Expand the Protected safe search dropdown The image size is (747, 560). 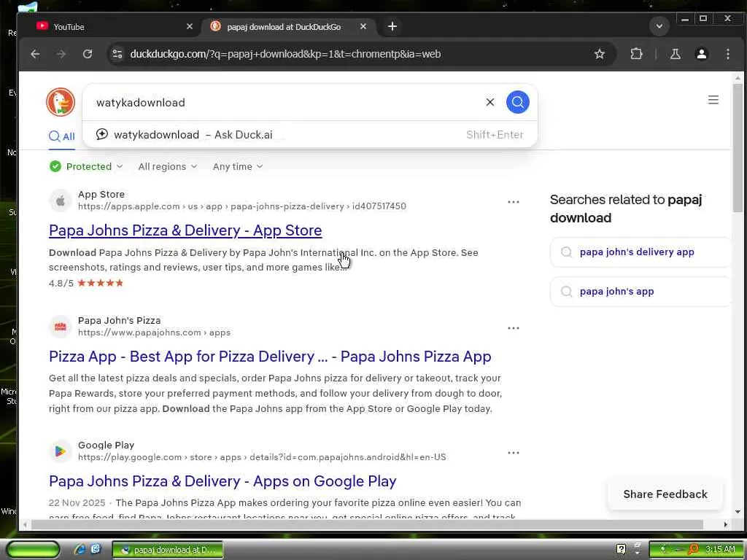[86, 166]
